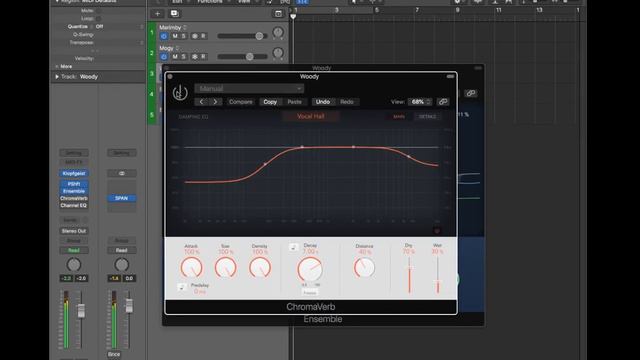Select the Klopfgeist instrument slot
The height and width of the screenshot is (360, 640).
coord(74,173)
